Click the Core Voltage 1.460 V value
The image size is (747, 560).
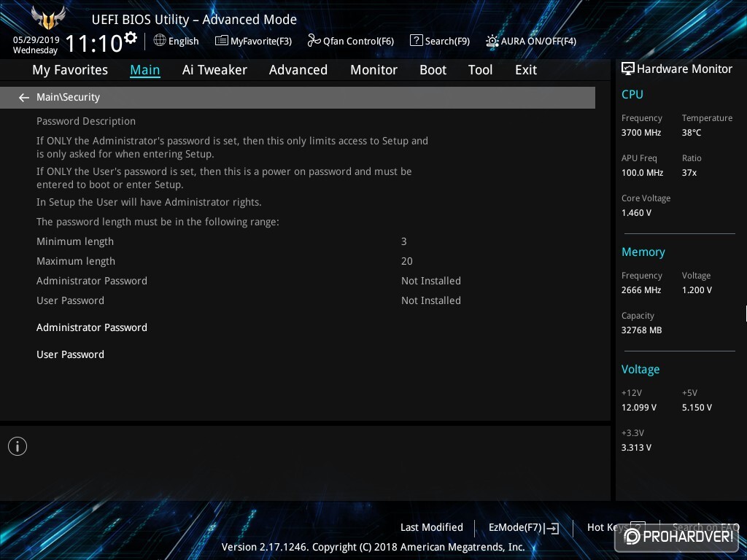tap(636, 213)
